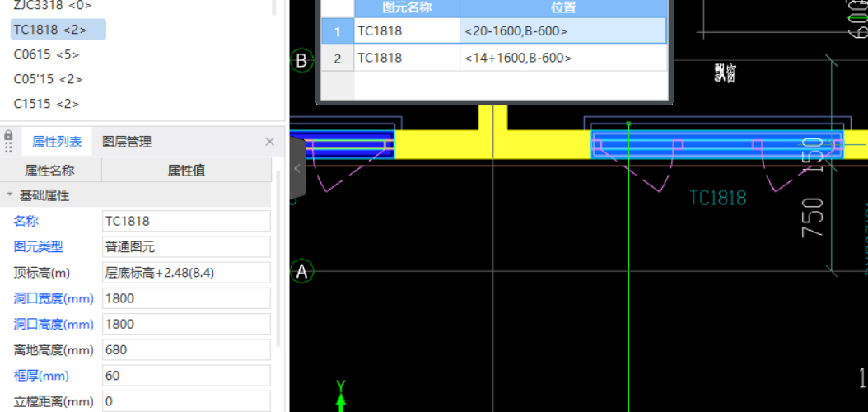868x412 pixels.
Task: Click the 洞口高度(mm) property label
Action: (x=54, y=324)
